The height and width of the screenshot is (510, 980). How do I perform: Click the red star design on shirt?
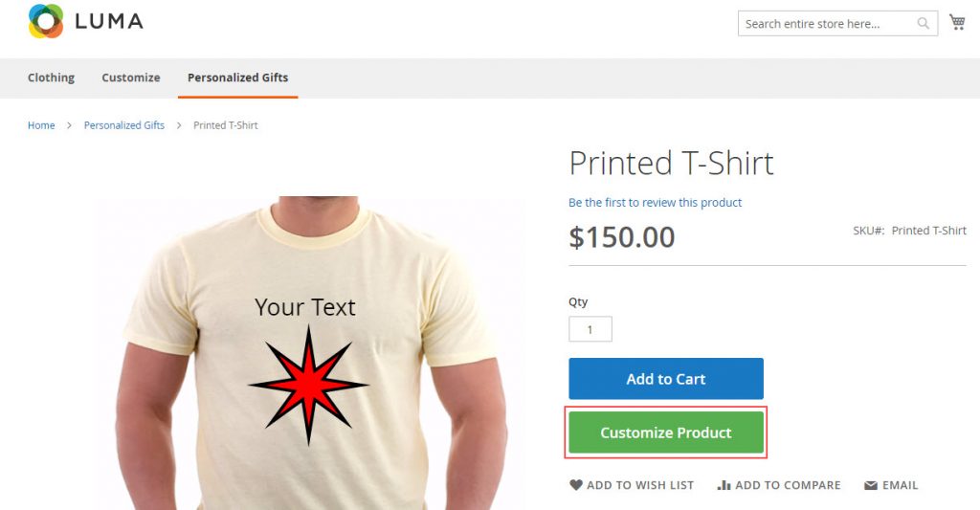coord(308,385)
